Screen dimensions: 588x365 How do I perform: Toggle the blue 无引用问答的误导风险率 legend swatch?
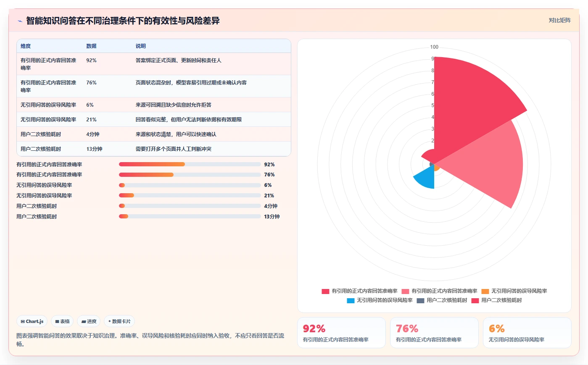351,300
